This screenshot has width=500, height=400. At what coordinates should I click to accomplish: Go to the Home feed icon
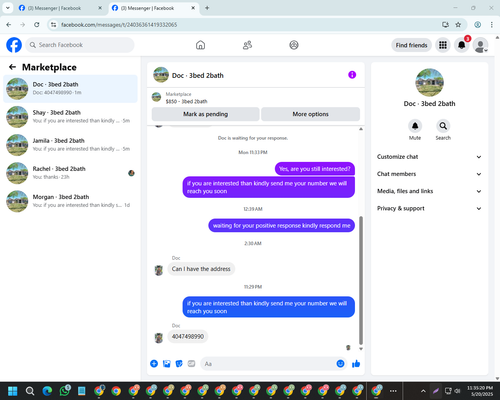[x=200, y=45]
